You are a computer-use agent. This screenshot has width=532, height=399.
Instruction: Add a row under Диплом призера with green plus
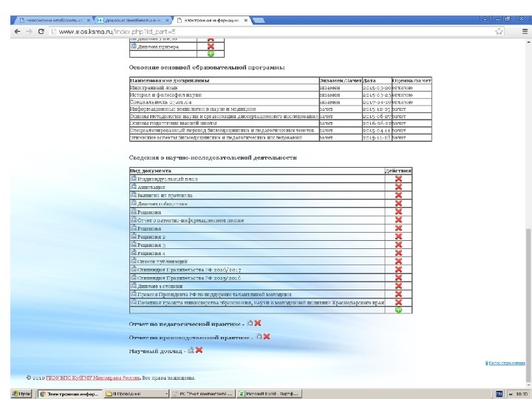[211, 54]
